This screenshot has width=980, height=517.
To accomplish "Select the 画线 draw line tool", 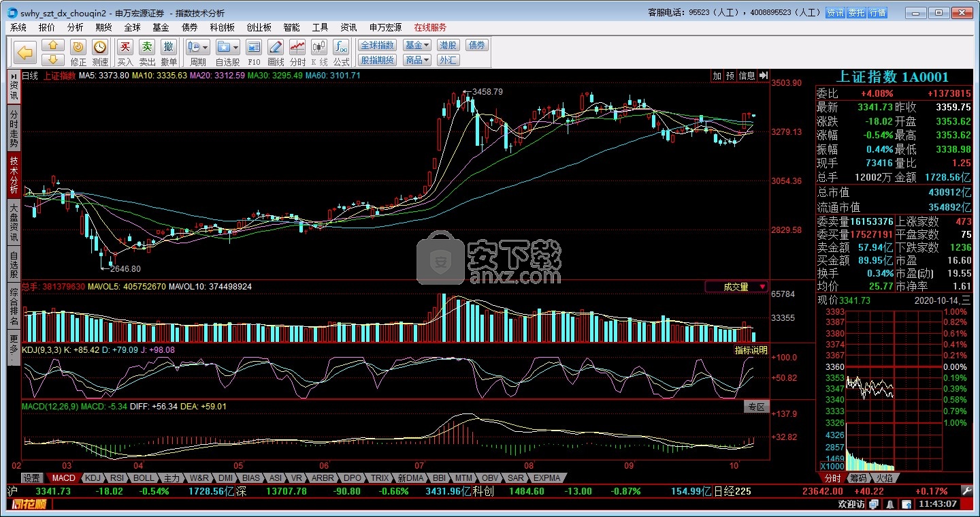I will (x=276, y=46).
